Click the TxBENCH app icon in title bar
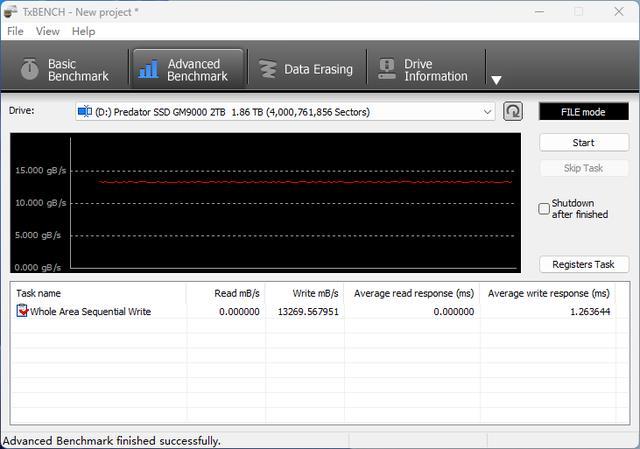The image size is (640, 449). (10, 12)
